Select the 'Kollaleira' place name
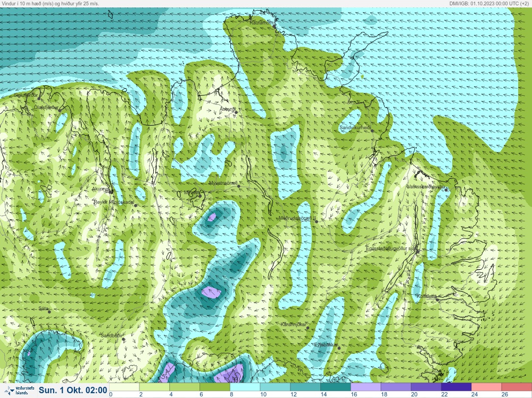532x398 pixels. [x=427, y=296]
